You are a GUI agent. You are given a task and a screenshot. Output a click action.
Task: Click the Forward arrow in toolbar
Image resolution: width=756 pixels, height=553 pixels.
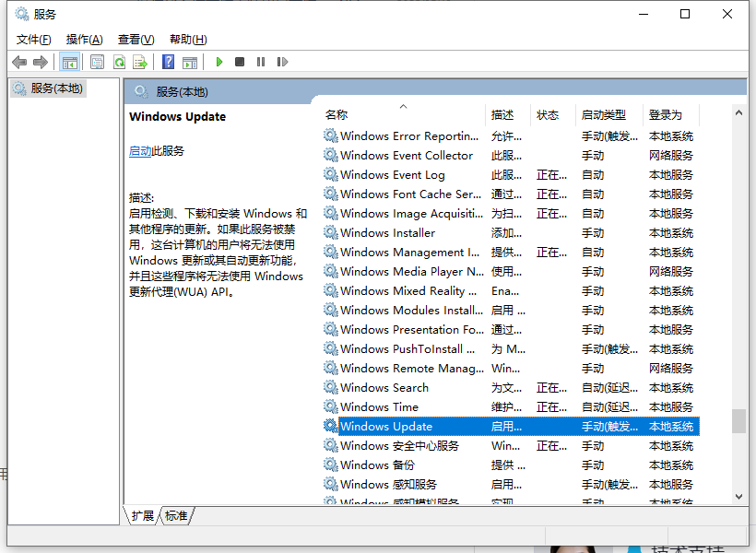(x=40, y=62)
